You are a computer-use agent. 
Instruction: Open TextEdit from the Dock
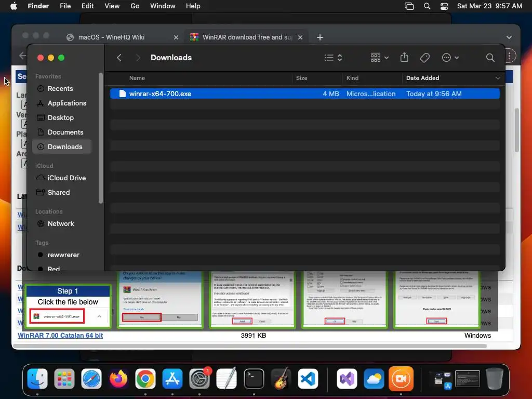coord(227,379)
